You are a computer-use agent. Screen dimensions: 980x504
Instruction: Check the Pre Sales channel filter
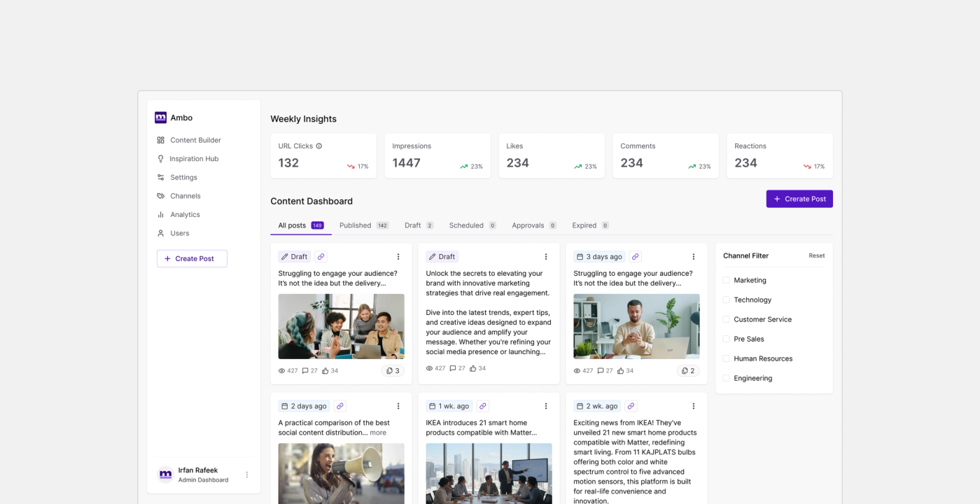point(727,339)
